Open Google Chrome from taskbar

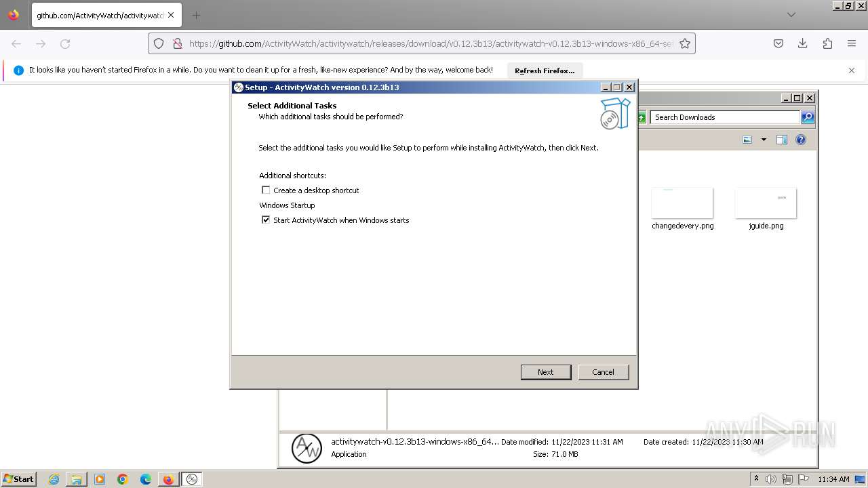(x=123, y=479)
